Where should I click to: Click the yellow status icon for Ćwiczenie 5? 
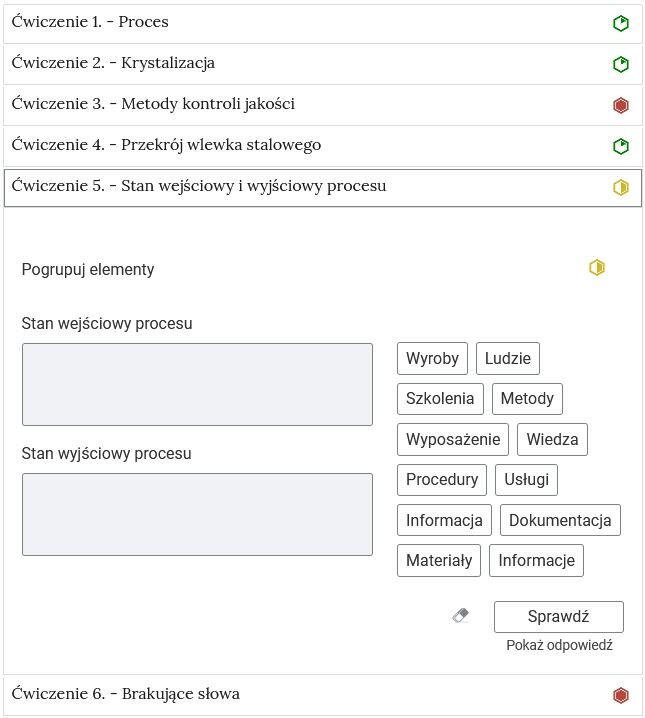point(620,187)
